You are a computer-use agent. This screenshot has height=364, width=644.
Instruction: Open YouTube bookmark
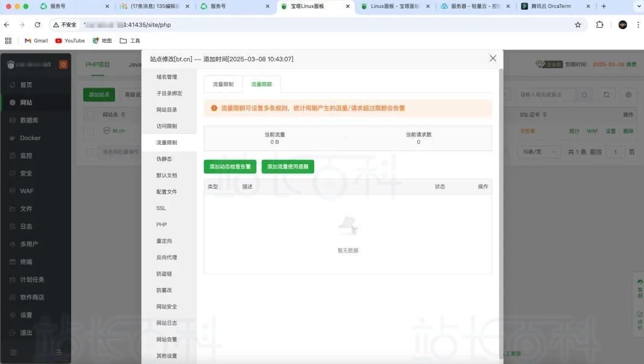point(70,40)
